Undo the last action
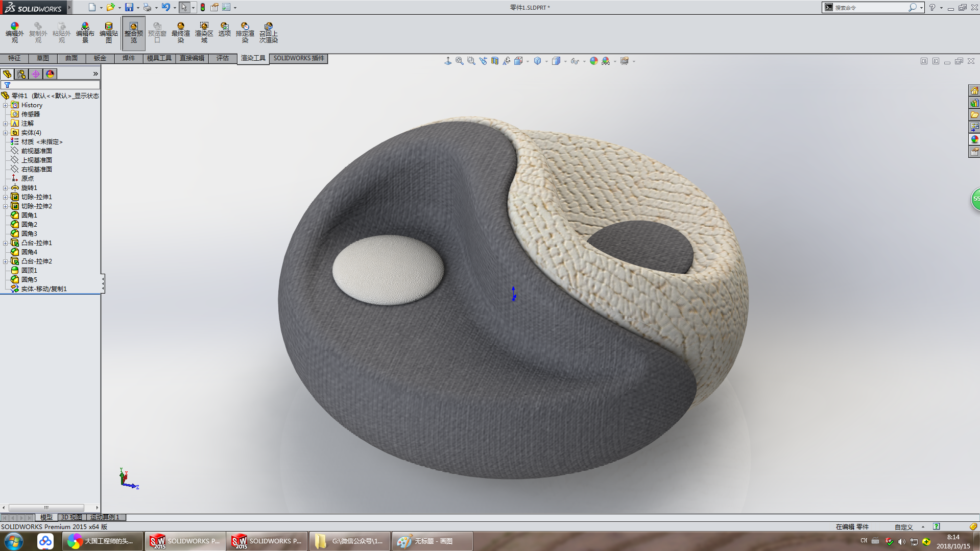 [x=166, y=7]
